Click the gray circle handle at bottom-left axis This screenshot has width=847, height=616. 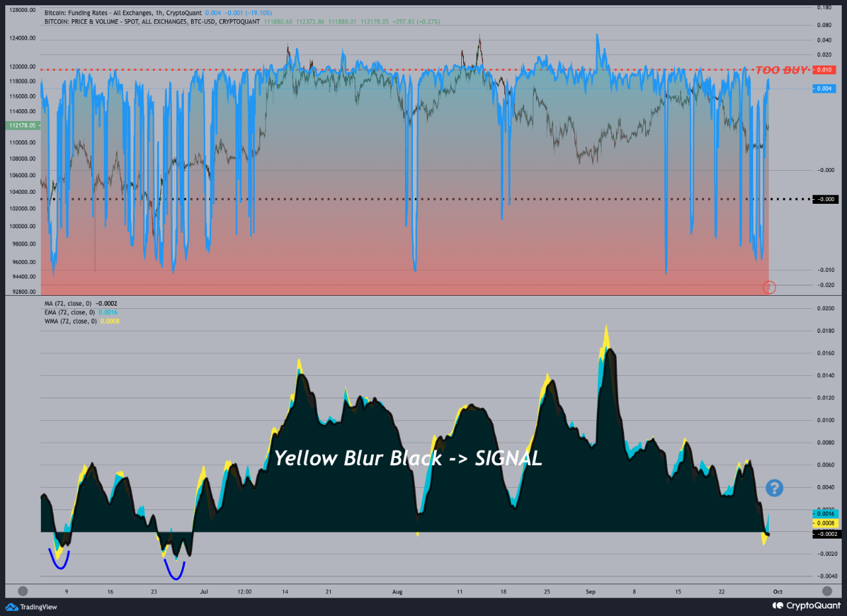click(x=22, y=590)
